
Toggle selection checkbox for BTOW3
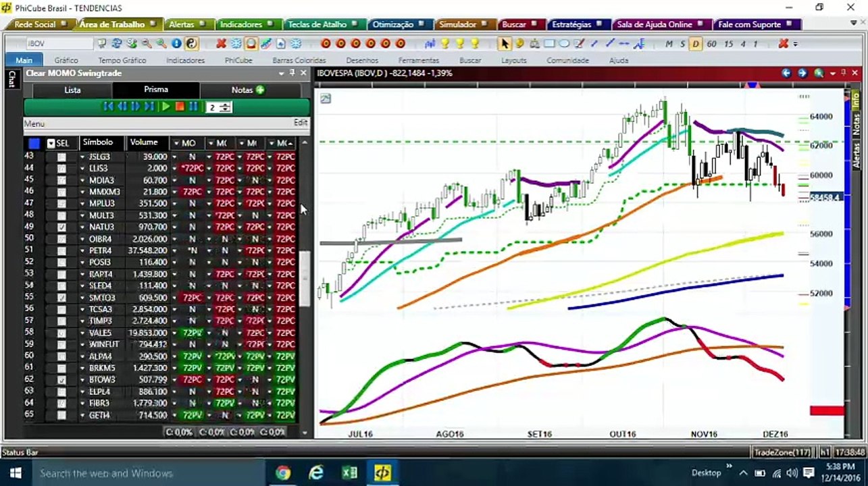[x=61, y=380]
